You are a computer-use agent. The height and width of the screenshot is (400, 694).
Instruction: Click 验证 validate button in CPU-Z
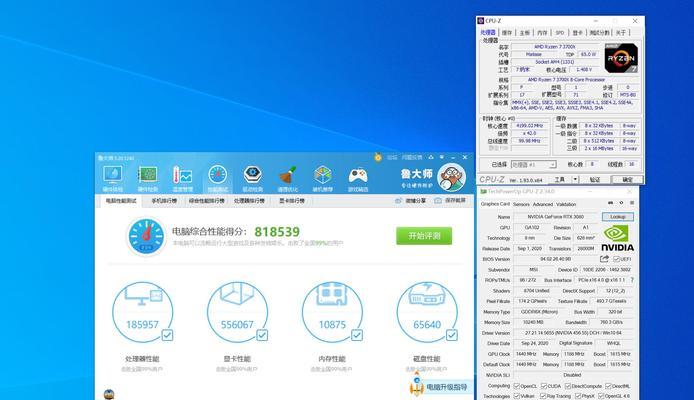pos(594,179)
